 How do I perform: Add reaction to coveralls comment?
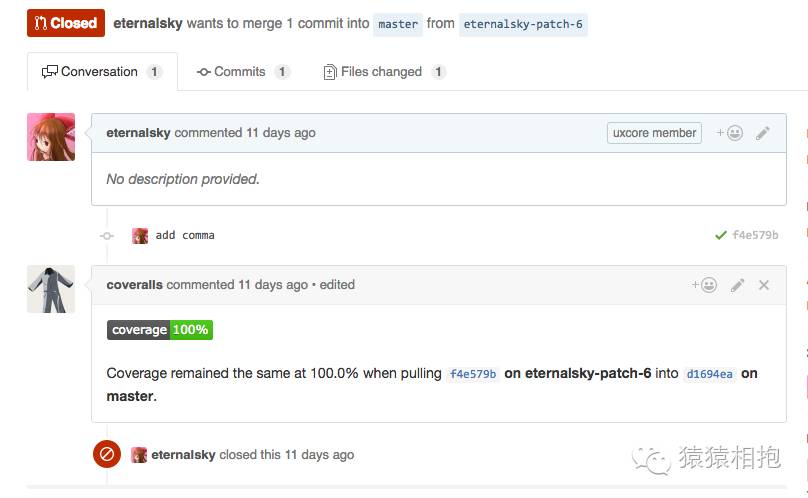[x=704, y=285]
